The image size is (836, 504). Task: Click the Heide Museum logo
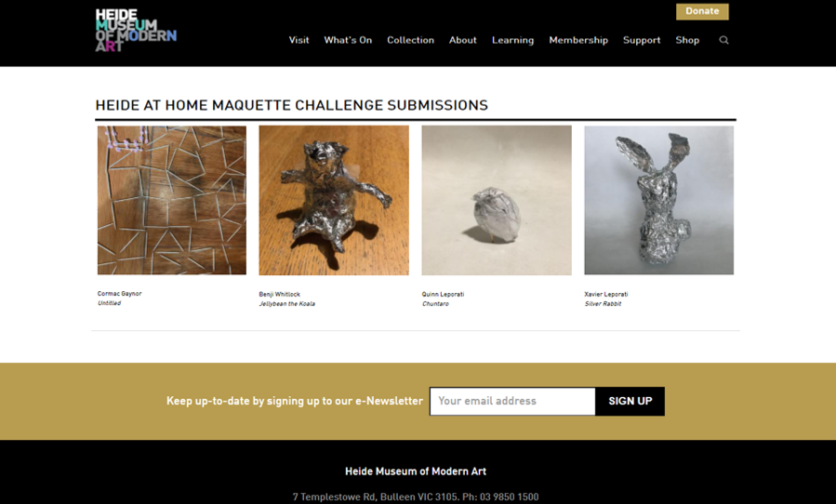click(136, 31)
